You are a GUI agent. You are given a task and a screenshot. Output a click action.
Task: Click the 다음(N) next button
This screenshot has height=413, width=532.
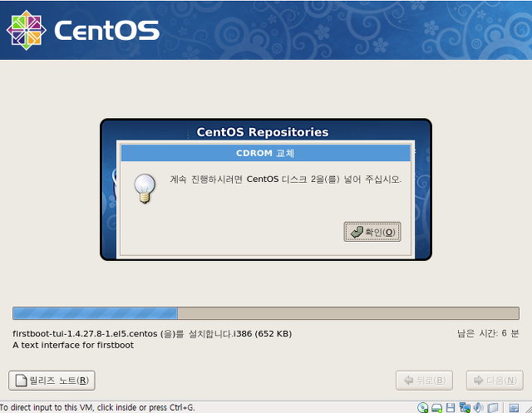pyautogui.click(x=495, y=381)
